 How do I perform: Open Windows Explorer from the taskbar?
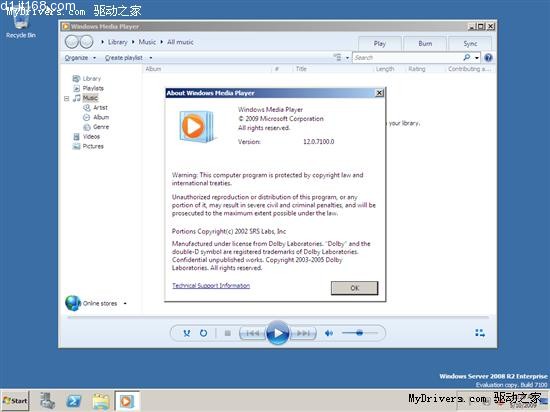click(101, 401)
